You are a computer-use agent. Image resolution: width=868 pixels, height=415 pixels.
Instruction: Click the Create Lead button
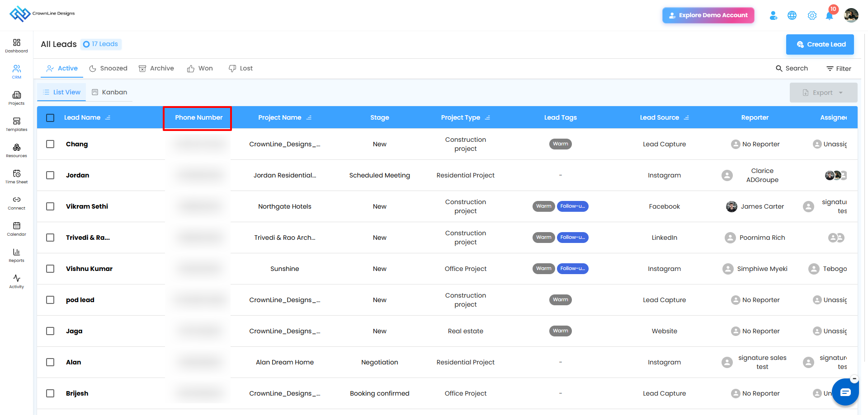coord(820,44)
